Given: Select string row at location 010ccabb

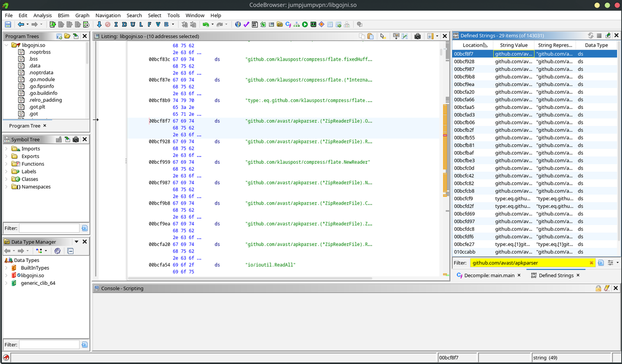Looking at the screenshot, I should 535,252.
